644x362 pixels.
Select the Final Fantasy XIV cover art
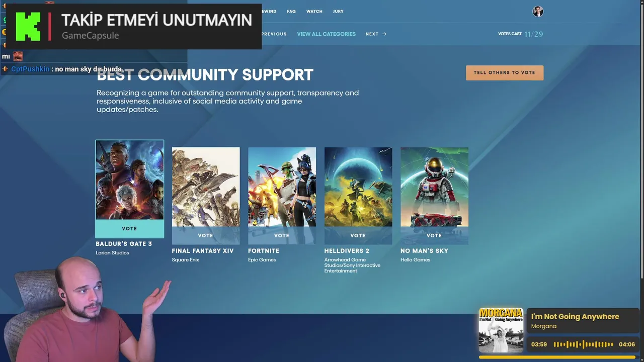click(206, 187)
